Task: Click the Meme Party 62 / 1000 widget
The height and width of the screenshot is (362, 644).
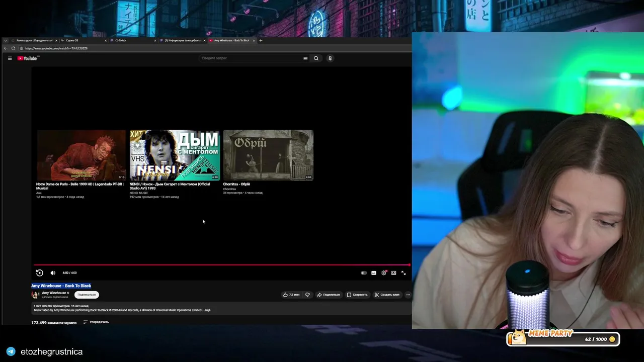Action: click(563, 338)
